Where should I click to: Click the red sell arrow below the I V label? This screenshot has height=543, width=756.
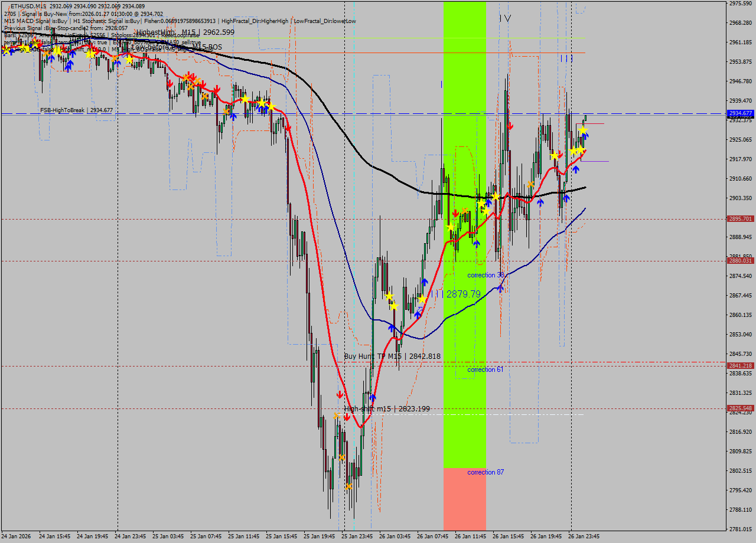point(510,126)
